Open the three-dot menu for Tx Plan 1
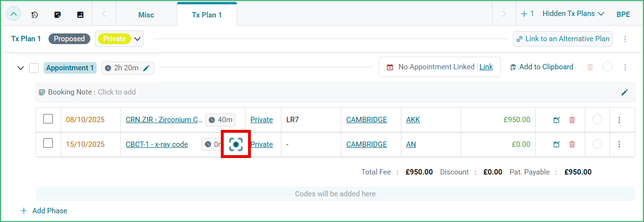The height and width of the screenshot is (222, 644). click(625, 39)
